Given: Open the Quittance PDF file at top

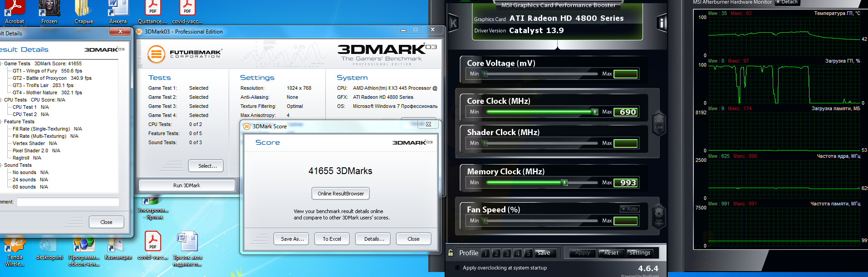Looking at the screenshot, I should [152, 11].
